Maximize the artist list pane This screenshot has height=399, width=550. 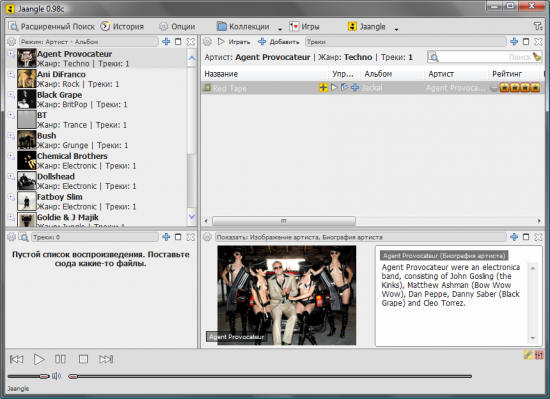(178, 42)
